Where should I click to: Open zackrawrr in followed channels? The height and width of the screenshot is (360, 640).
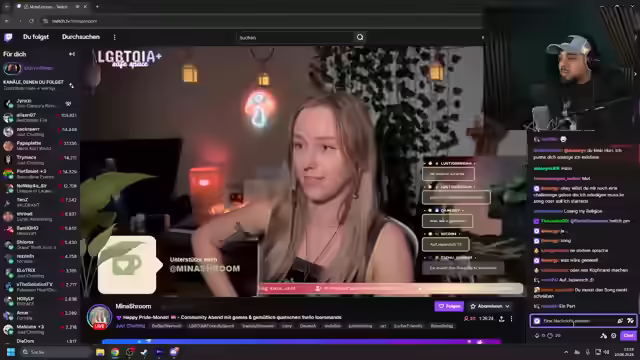point(40,131)
